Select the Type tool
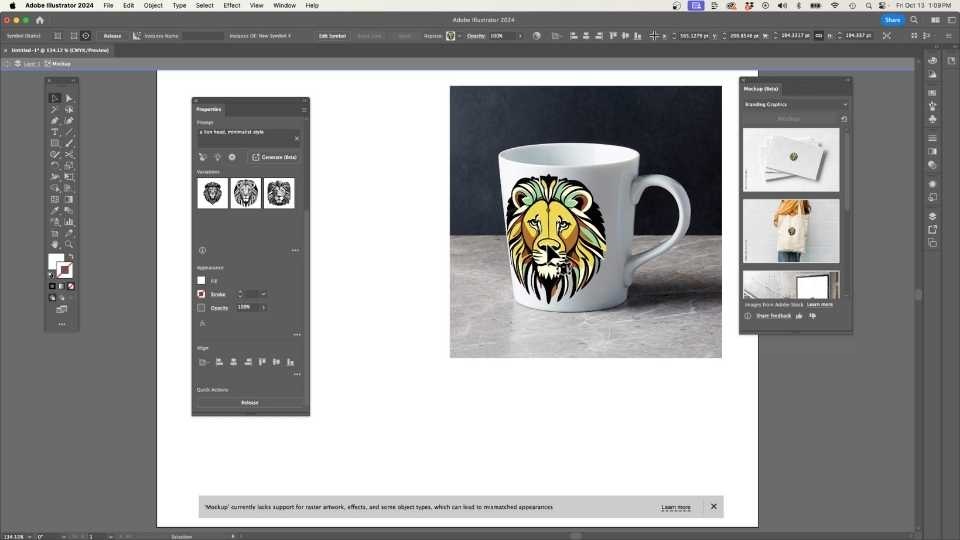 pos(54,132)
